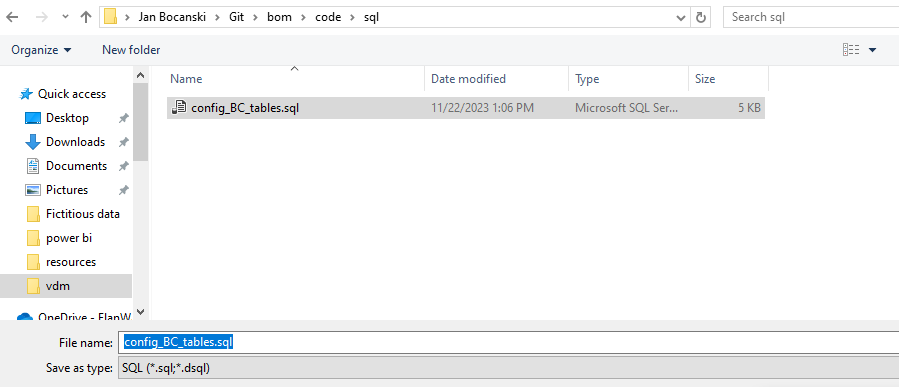The image size is (899, 387).
Task: Click the pin icon beside Documents
Action: 123,166
